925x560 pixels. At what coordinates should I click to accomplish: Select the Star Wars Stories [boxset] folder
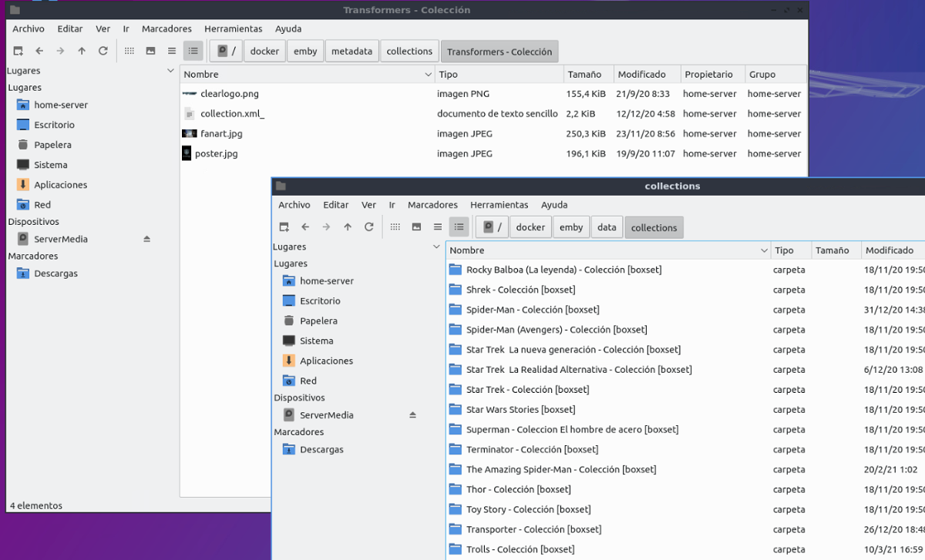(520, 410)
